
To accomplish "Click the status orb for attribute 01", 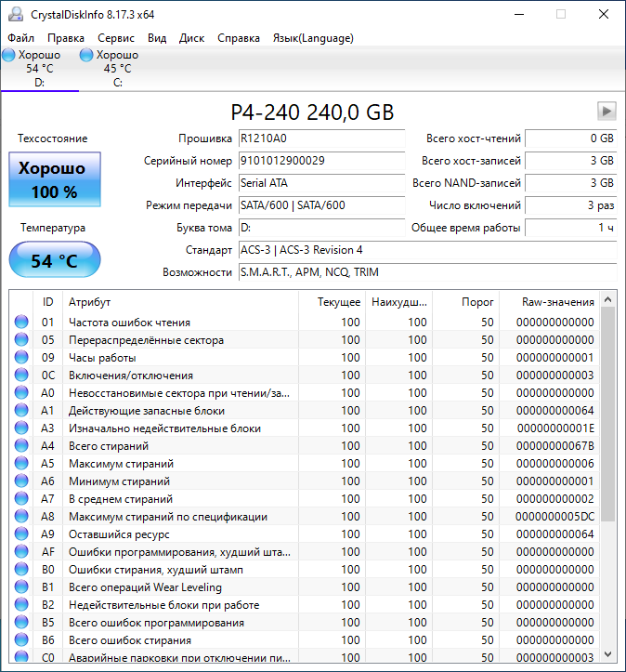I will pos(21,322).
